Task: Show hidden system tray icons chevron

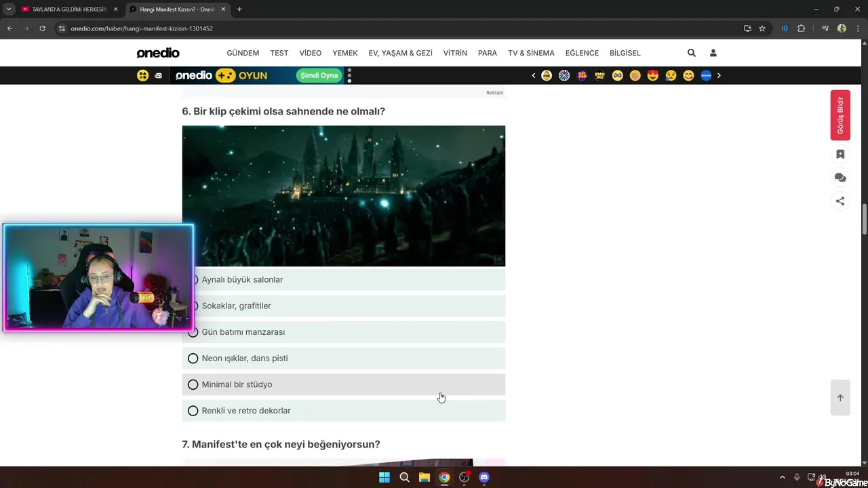Action: [x=782, y=477]
